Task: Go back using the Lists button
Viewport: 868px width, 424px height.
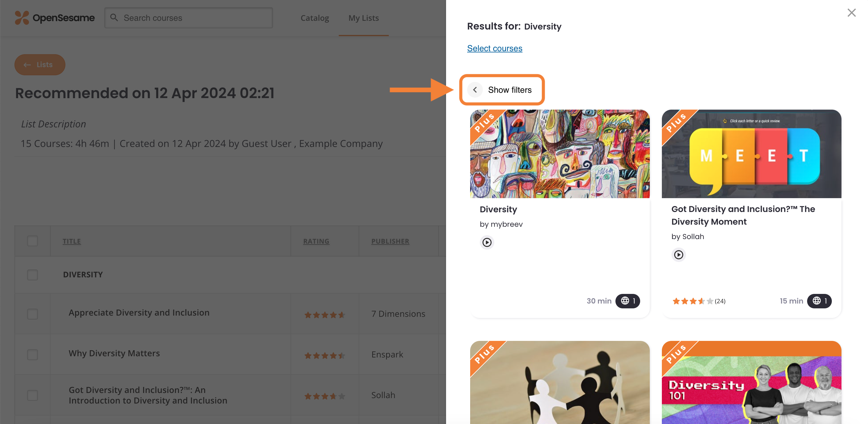Action: (40, 65)
